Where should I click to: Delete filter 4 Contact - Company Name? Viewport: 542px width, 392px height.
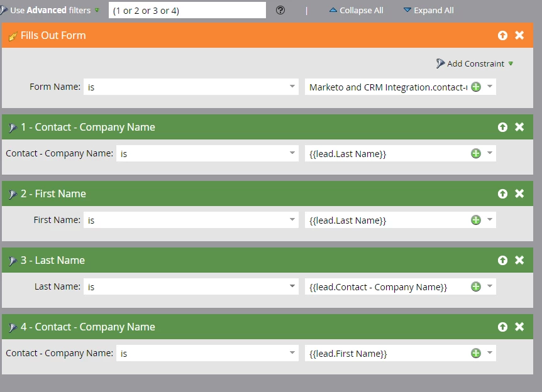click(519, 327)
